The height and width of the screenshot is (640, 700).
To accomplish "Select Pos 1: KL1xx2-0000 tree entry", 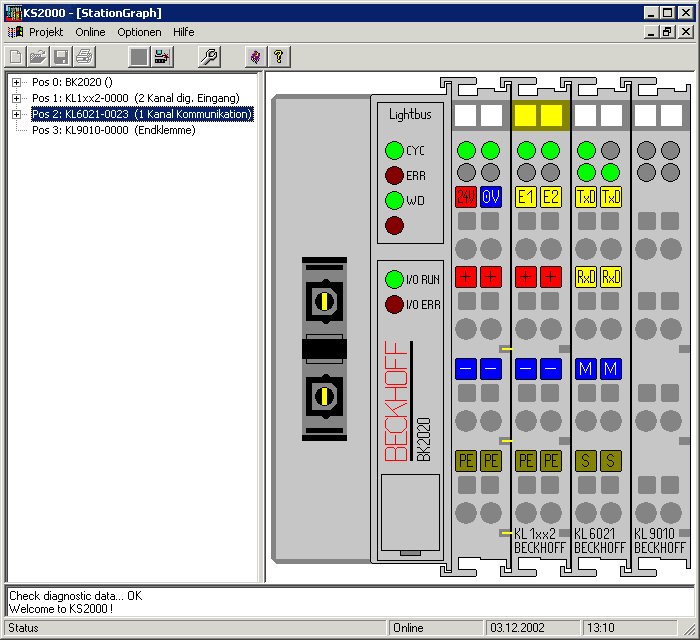I will click(x=136, y=98).
